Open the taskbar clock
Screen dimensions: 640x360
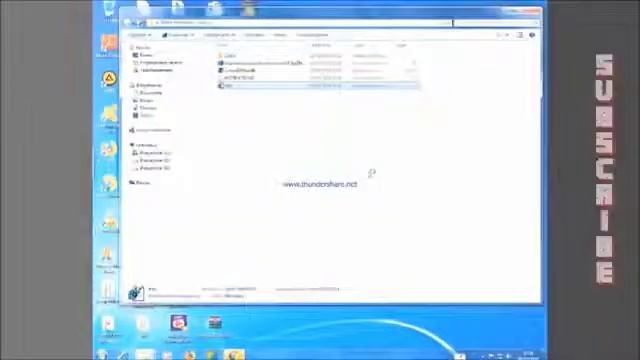click(528, 355)
